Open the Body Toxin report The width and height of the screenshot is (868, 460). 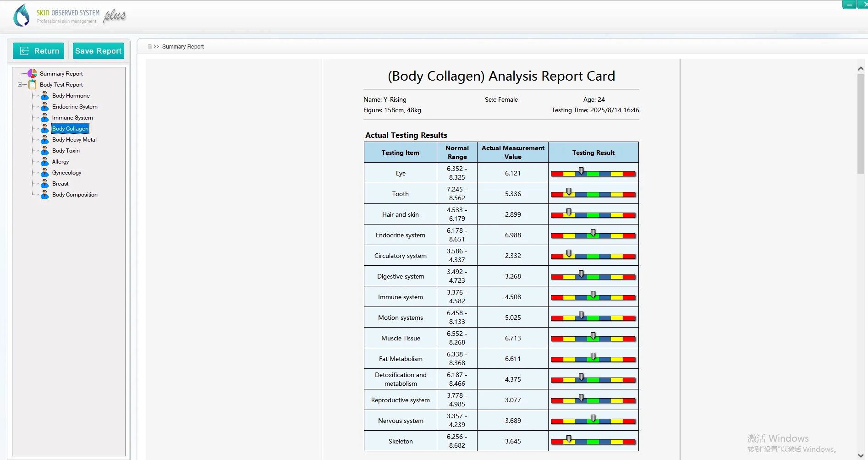(66, 151)
